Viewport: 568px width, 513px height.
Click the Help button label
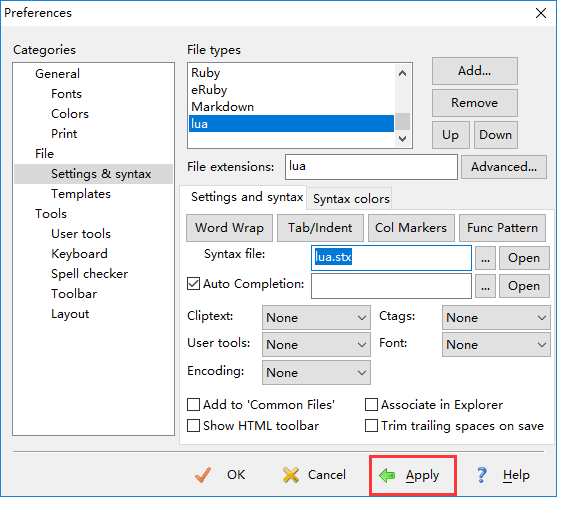click(x=516, y=475)
